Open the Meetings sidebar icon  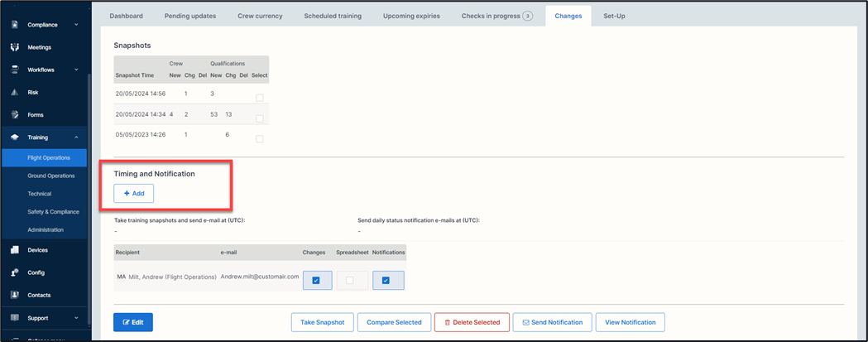point(15,47)
